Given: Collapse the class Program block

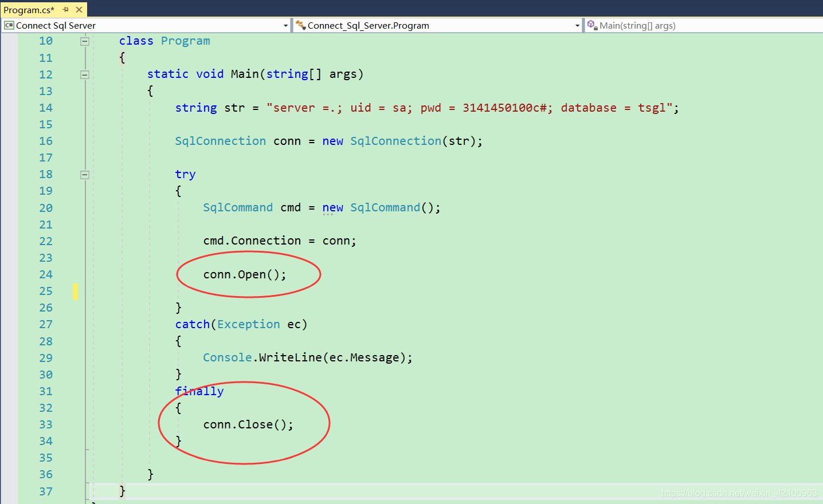Looking at the screenshot, I should 85,41.
